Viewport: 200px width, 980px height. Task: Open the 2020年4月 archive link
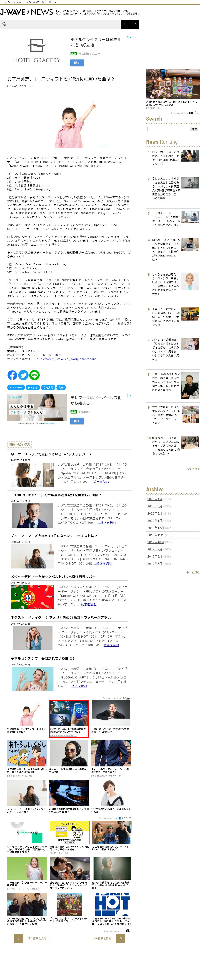154,499
